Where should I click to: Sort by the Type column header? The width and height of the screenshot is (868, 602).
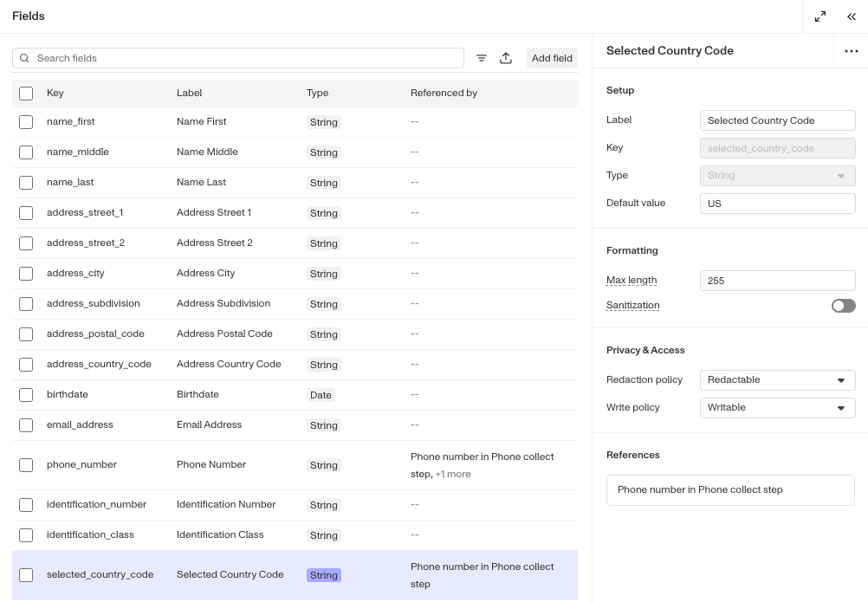click(317, 93)
